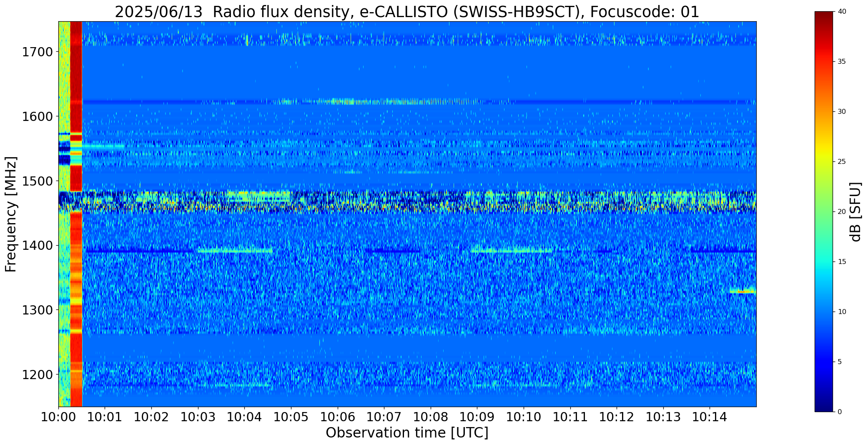
Task: Click the colorbar tick label 0
Action: (x=840, y=412)
